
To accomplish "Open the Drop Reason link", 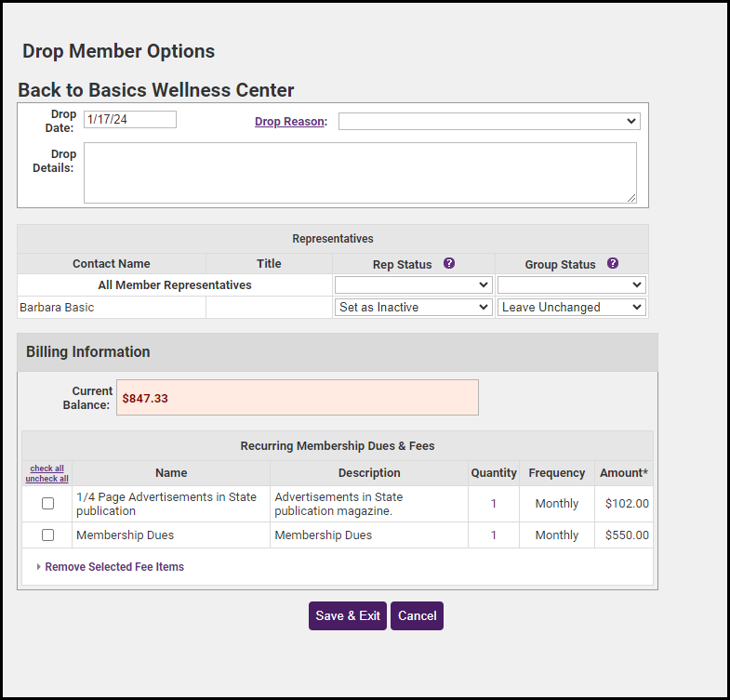I will [x=288, y=122].
